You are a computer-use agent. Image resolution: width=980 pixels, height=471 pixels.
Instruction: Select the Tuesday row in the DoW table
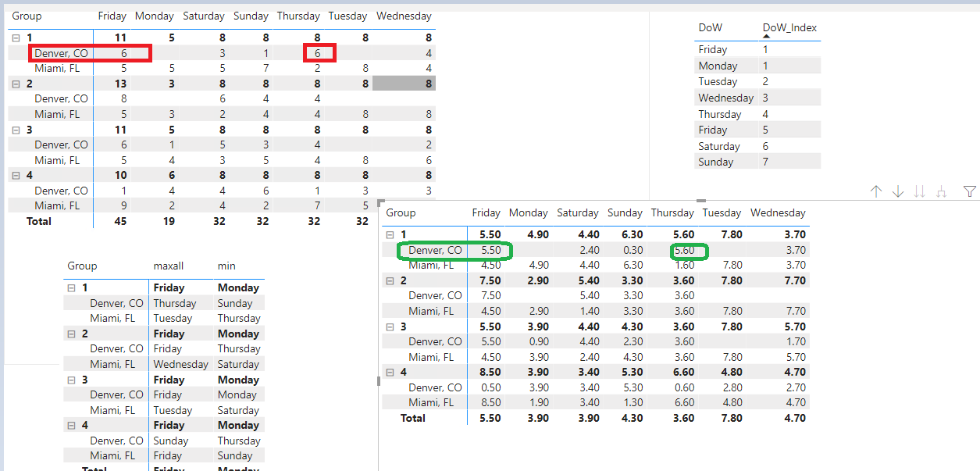[x=757, y=81]
